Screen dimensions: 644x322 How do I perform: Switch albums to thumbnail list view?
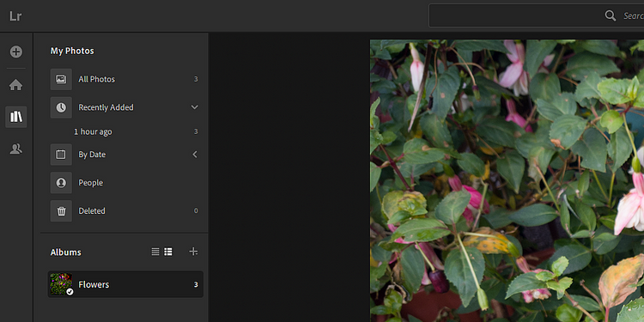tap(168, 252)
